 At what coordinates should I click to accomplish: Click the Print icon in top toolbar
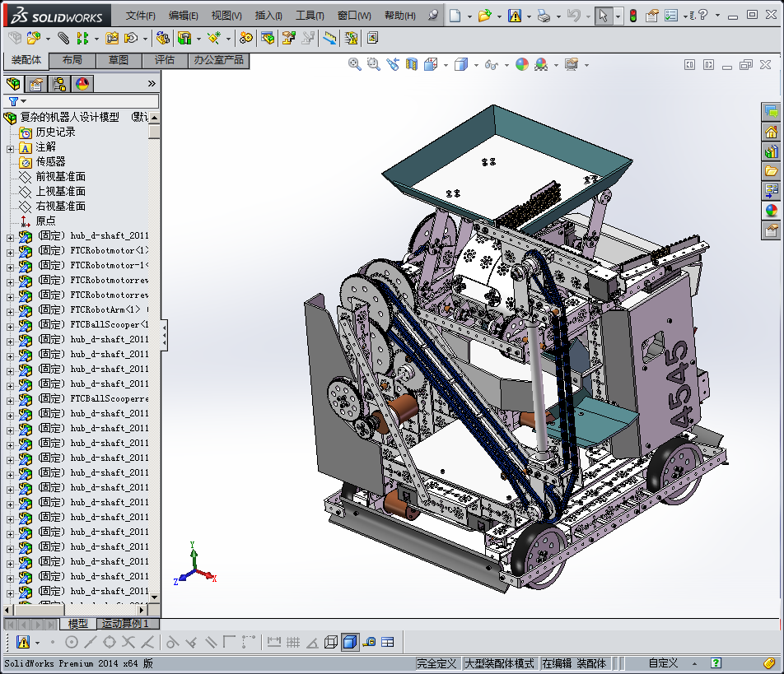(543, 16)
